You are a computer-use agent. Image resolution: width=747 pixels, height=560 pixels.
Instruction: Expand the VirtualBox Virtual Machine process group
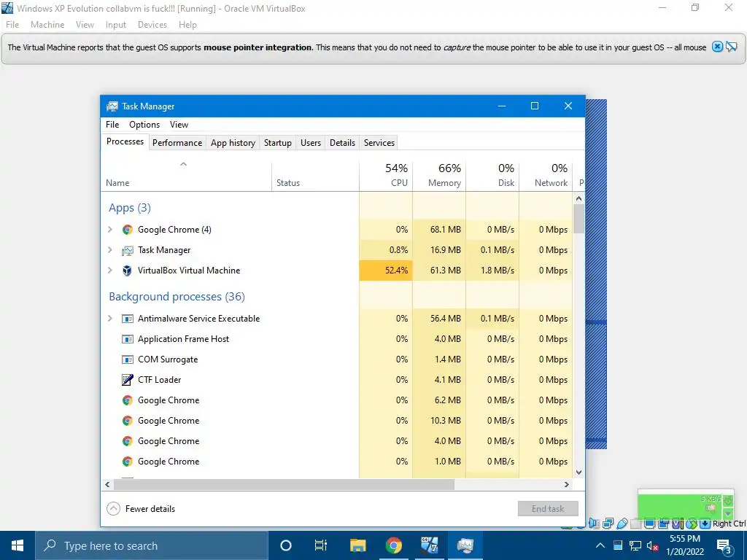click(110, 271)
